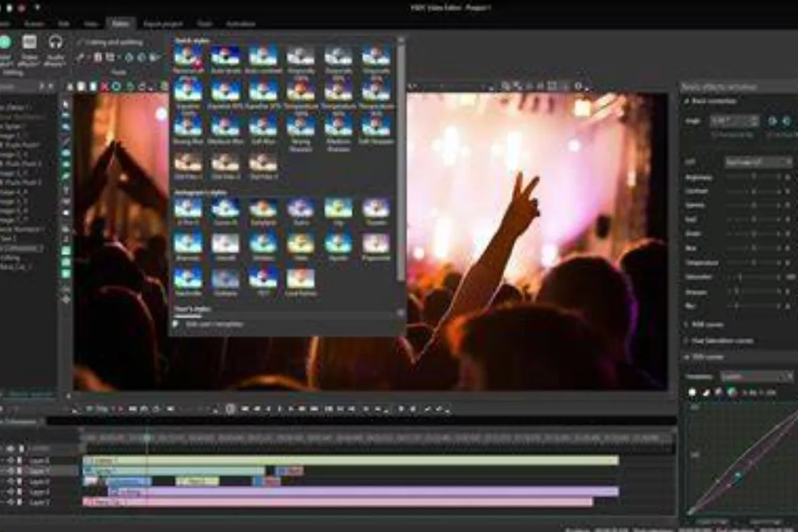Viewport: 798px width, 532px height.
Task: Open the Activation tab
Action: pos(241,24)
